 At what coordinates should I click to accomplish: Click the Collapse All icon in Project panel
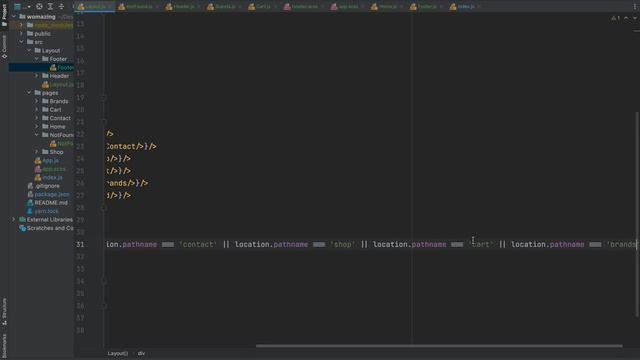click(61, 7)
